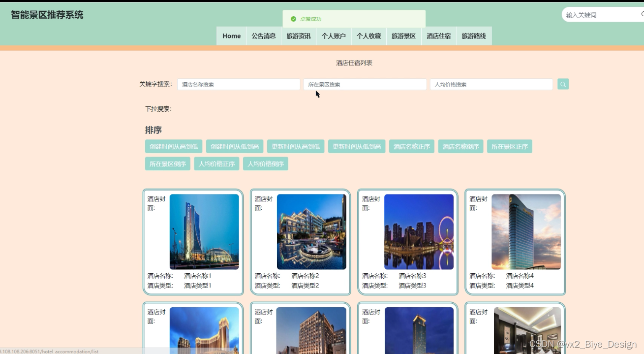The image size is (644, 354).
Task: Open the 公告消息 menu item
Action: click(264, 36)
